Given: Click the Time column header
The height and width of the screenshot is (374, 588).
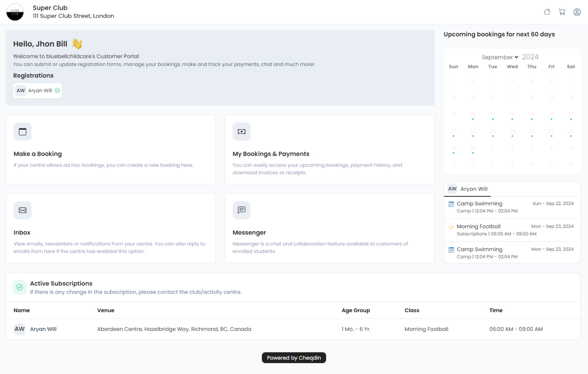Looking at the screenshot, I should point(496,310).
